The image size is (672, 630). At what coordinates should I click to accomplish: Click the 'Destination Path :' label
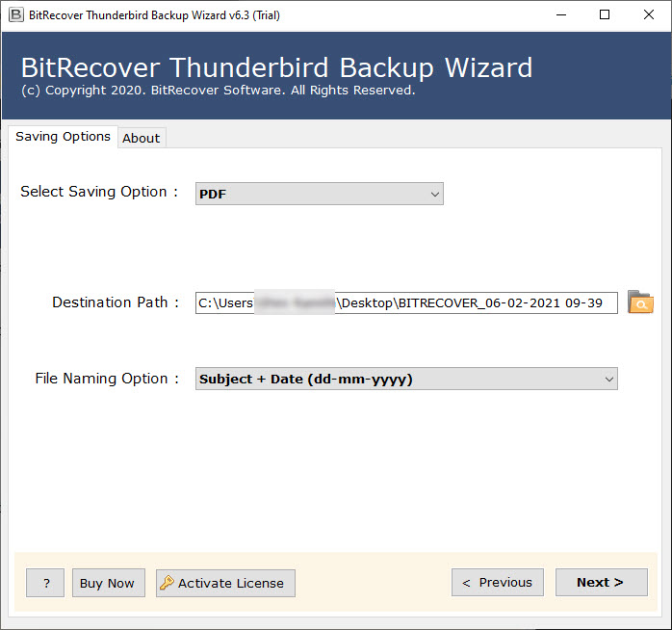116,302
